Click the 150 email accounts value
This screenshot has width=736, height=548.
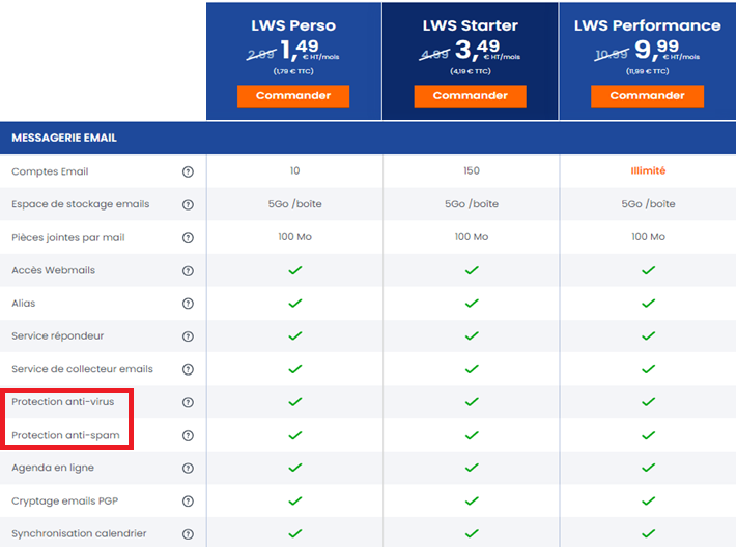[x=471, y=171]
